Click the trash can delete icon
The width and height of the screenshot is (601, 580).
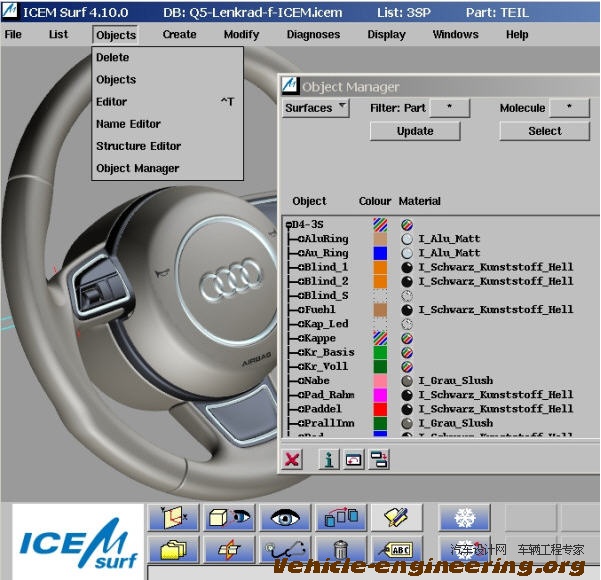tap(341, 549)
